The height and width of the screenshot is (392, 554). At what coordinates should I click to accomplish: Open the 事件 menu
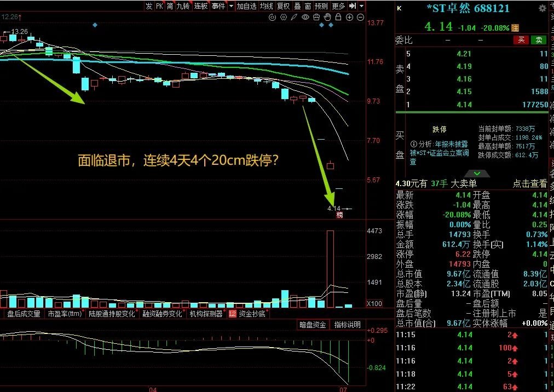pos(218,6)
